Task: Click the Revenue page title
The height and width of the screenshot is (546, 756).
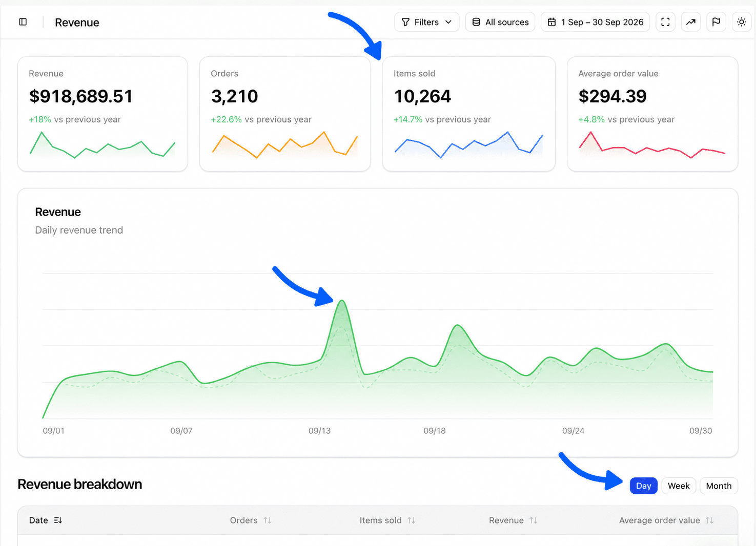Action: point(77,23)
